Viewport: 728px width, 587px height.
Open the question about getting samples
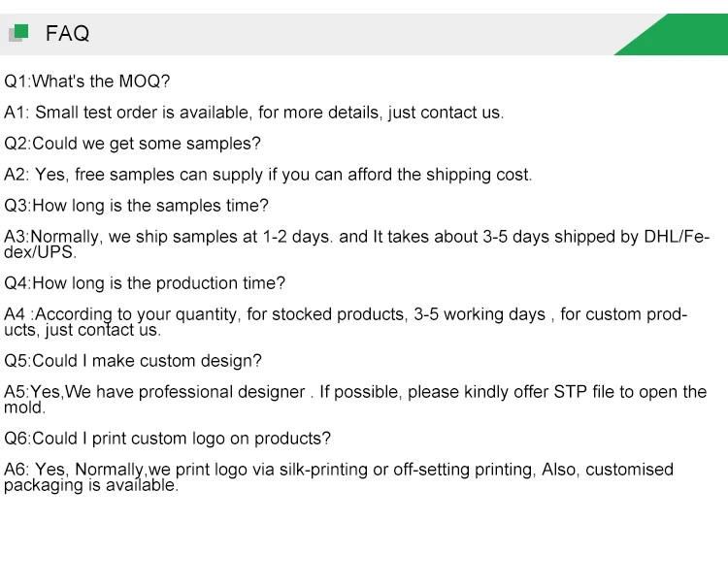(x=133, y=144)
